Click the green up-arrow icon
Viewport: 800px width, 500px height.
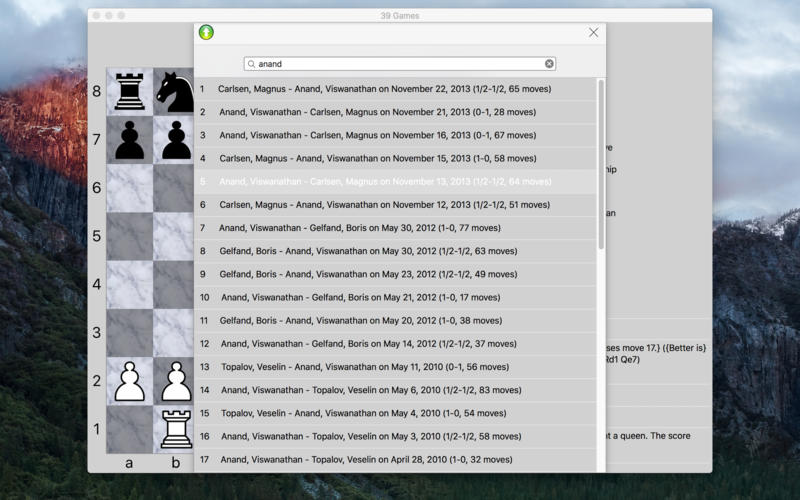(206, 32)
